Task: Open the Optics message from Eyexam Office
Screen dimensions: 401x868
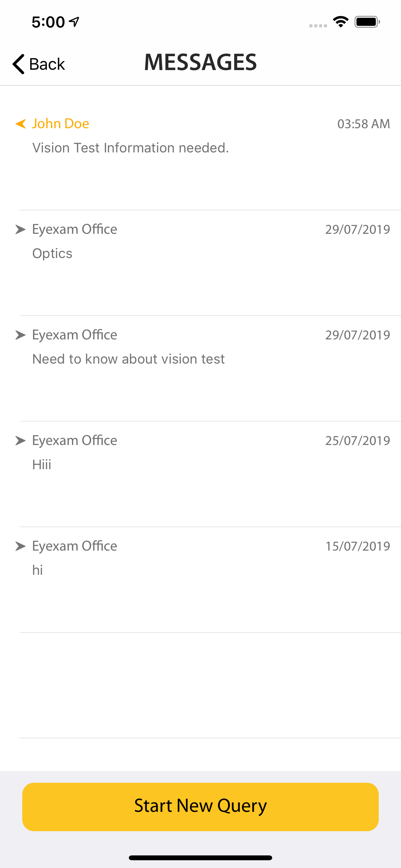Action: tap(52, 253)
